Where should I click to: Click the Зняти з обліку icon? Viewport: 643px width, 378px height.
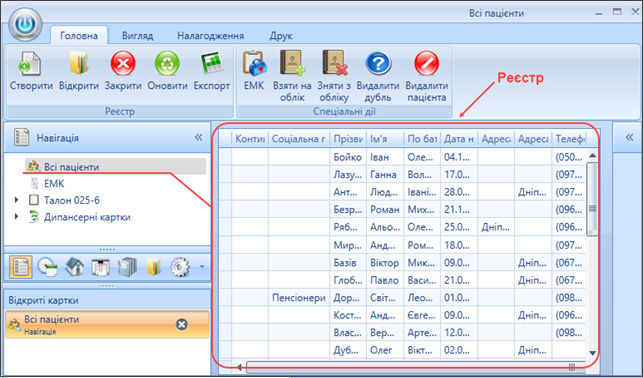[335, 63]
